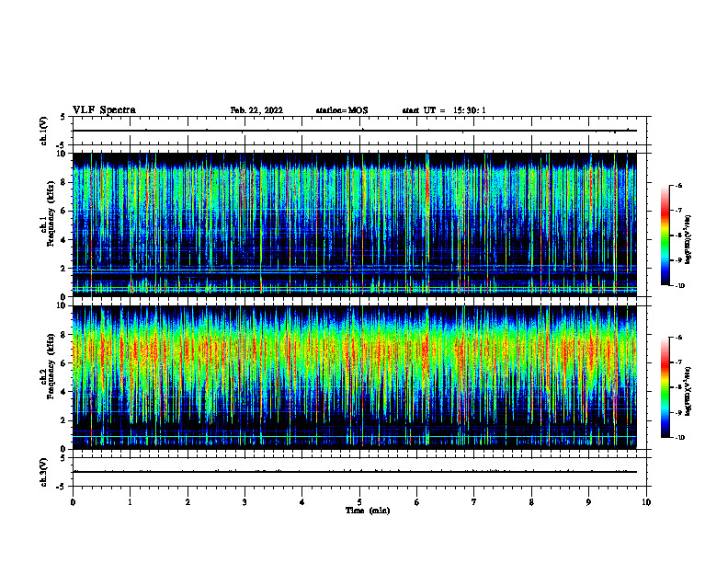Click the ch.1 color bar log(PSD) label
The width and height of the screenshot is (728, 563).
[x=688, y=240]
